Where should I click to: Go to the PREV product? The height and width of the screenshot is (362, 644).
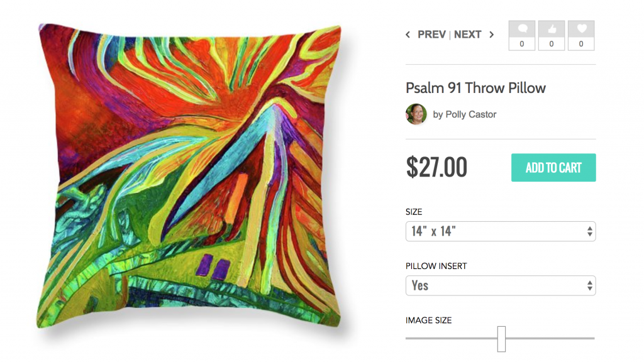tap(431, 35)
